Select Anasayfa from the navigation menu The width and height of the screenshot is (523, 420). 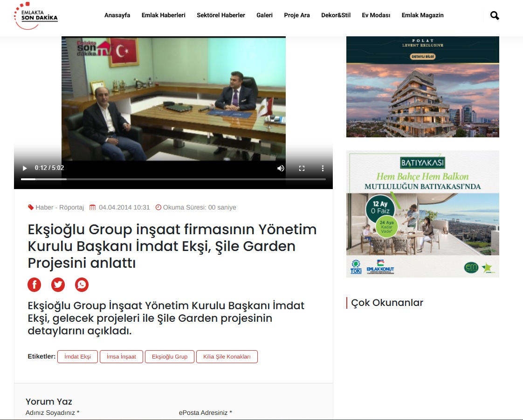pyautogui.click(x=117, y=15)
